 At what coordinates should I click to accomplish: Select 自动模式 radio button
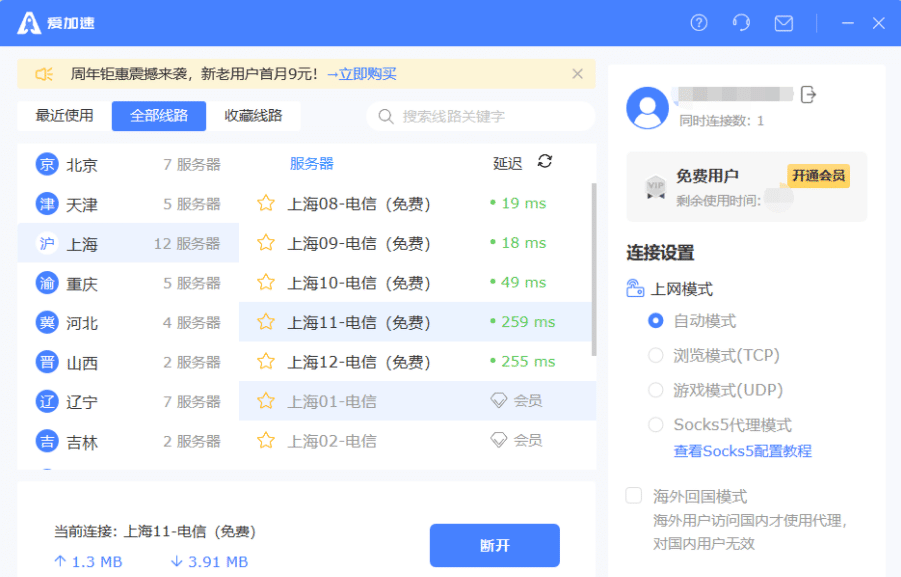656,321
